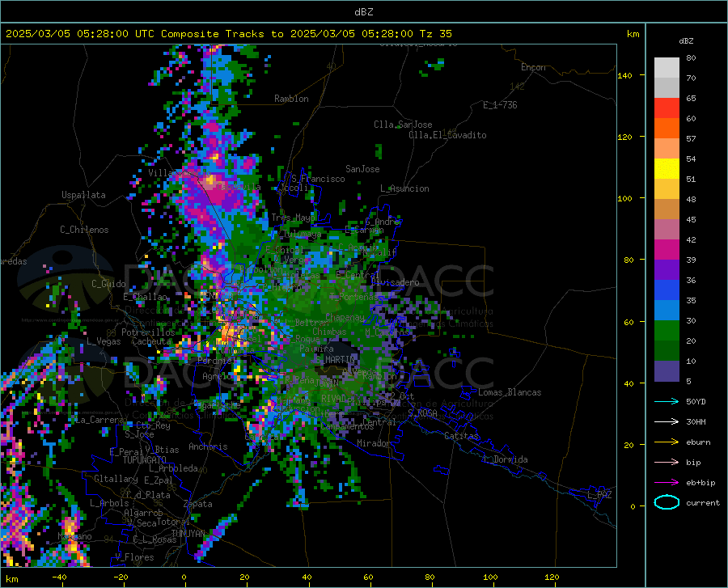Click the magenta eb+bip arrow legend icon
This screenshot has width=728, height=588.
pyautogui.click(x=667, y=483)
